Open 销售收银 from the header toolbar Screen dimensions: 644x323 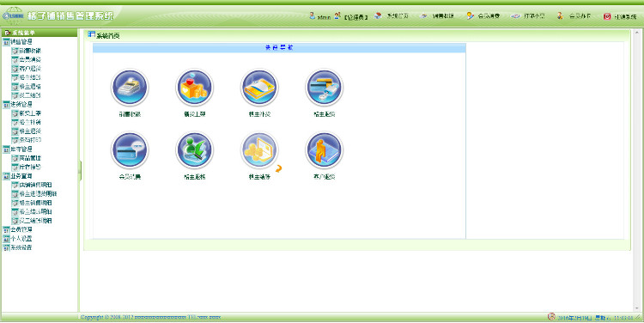point(437,16)
